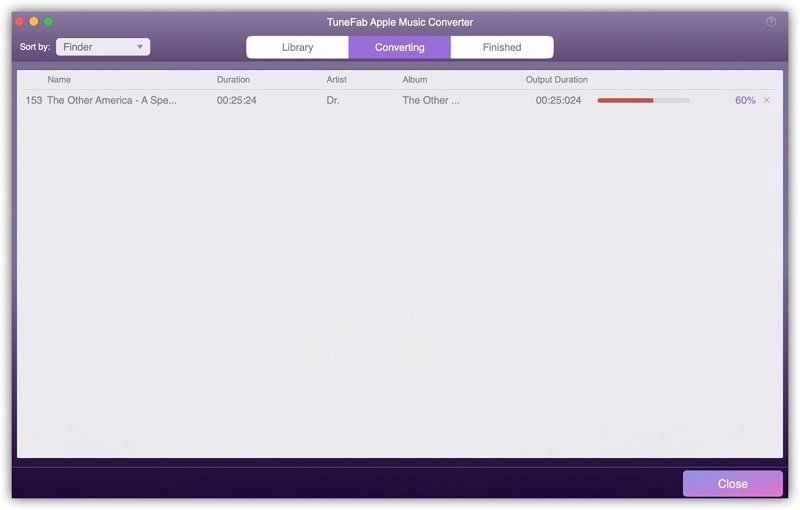Minimize window using the yellow button
Screen dimensions: 800x510
coord(34,21)
